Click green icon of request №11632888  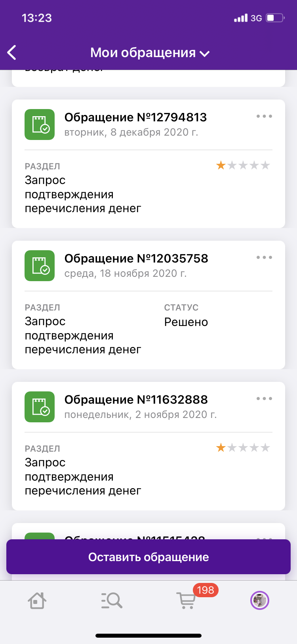pyautogui.click(x=40, y=407)
